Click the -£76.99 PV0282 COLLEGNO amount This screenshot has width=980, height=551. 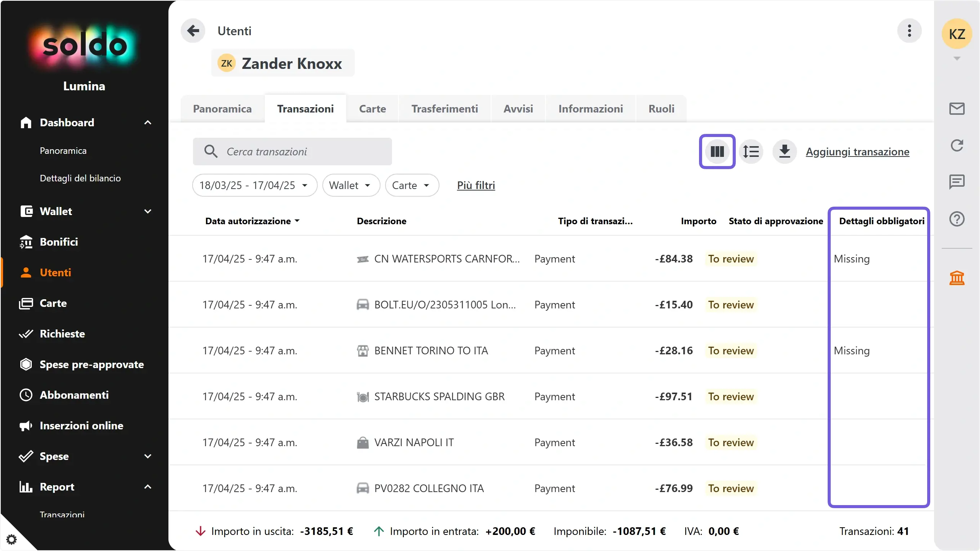(674, 489)
